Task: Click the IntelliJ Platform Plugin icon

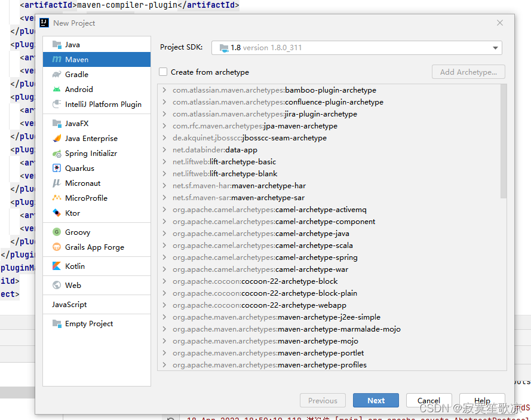Action: pyautogui.click(x=57, y=104)
